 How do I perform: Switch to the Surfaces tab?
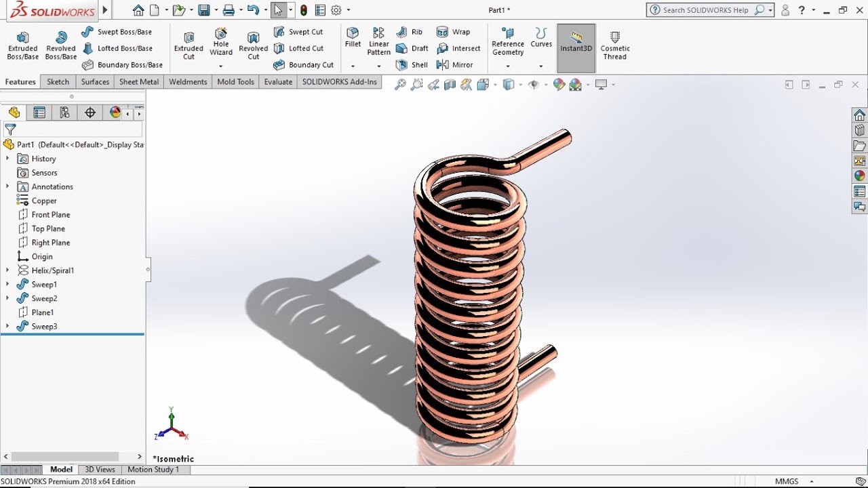(x=95, y=82)
